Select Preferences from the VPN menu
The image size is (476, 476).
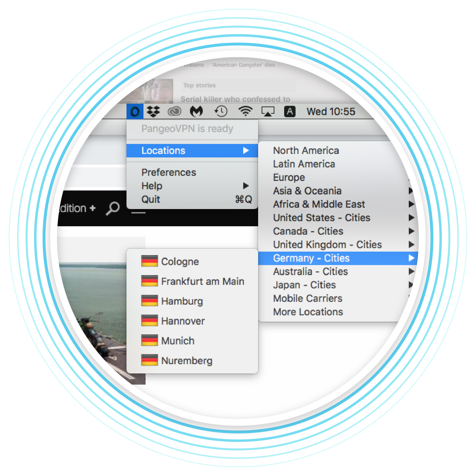tap(169, 173)
